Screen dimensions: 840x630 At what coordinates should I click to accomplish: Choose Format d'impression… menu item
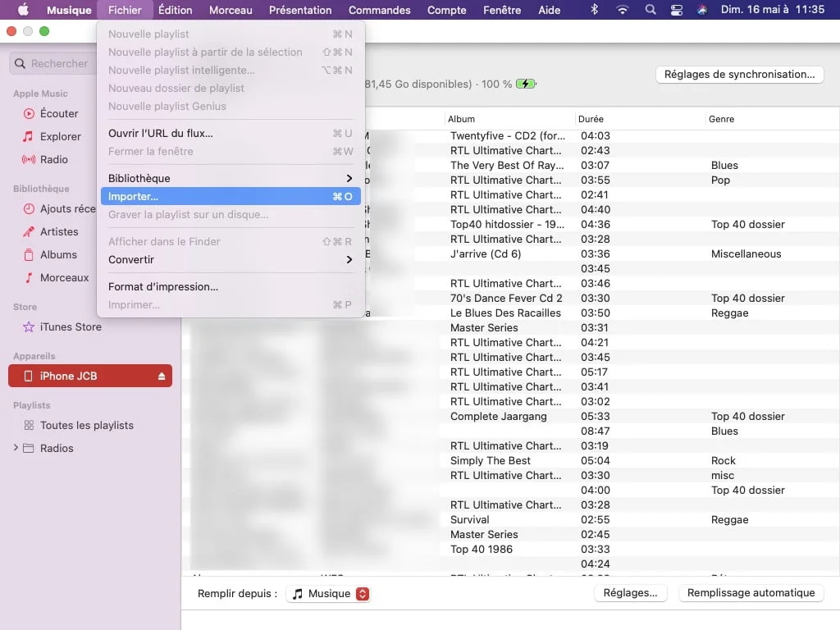click(x=231, y=286)
